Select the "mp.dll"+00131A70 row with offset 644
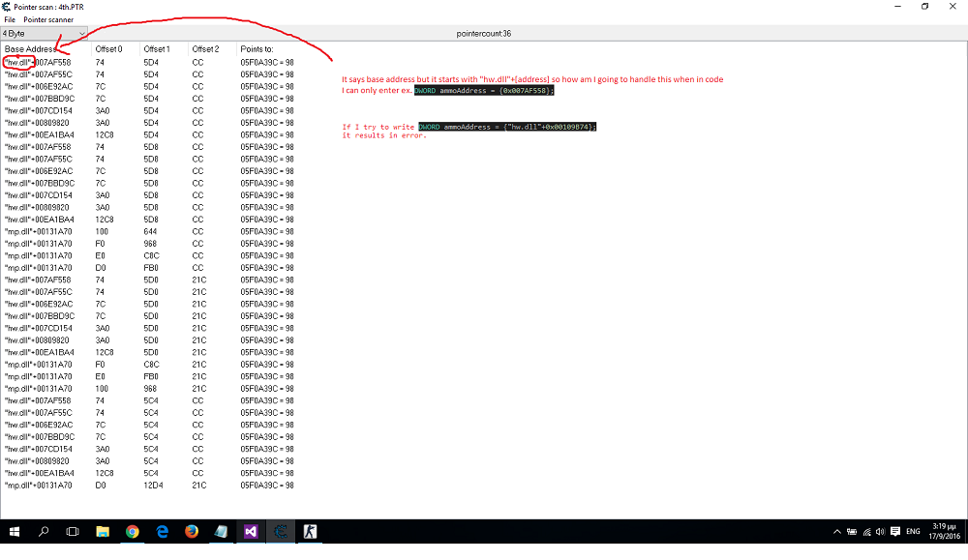This screenshot has height=560, width=968. (x=39, y=231)
